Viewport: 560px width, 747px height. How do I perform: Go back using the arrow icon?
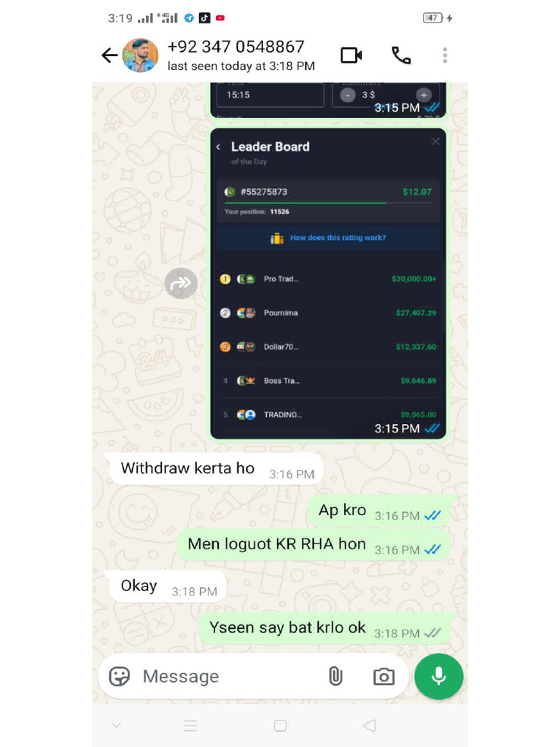tap(109, 55)
